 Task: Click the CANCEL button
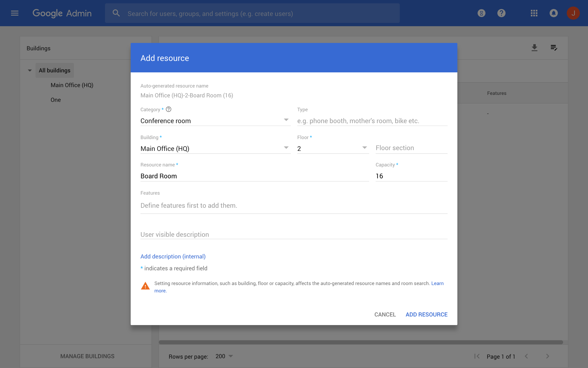385,315
